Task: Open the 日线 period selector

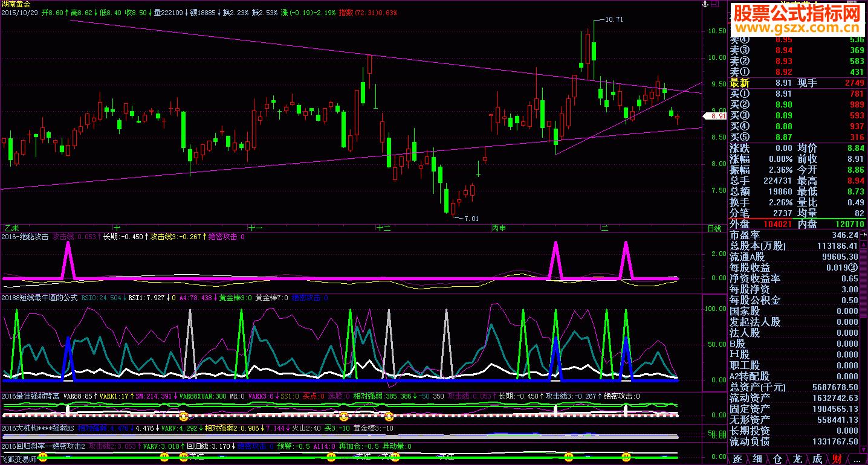Action: click(x=714, y=228)
